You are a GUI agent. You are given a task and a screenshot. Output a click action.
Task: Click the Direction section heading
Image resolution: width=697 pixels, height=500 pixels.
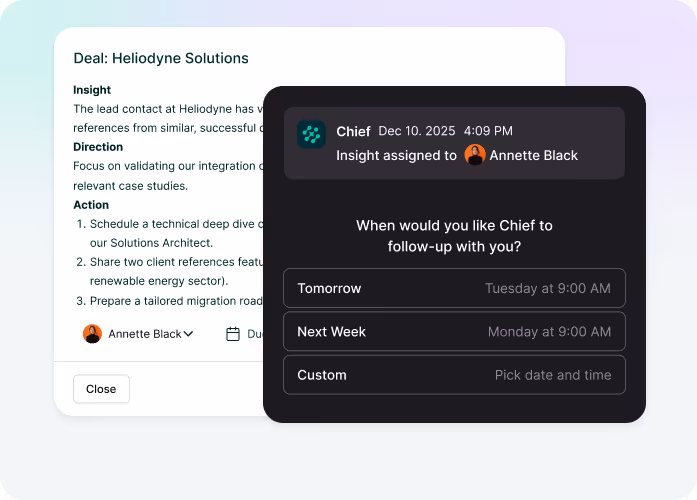coord(98,147)
